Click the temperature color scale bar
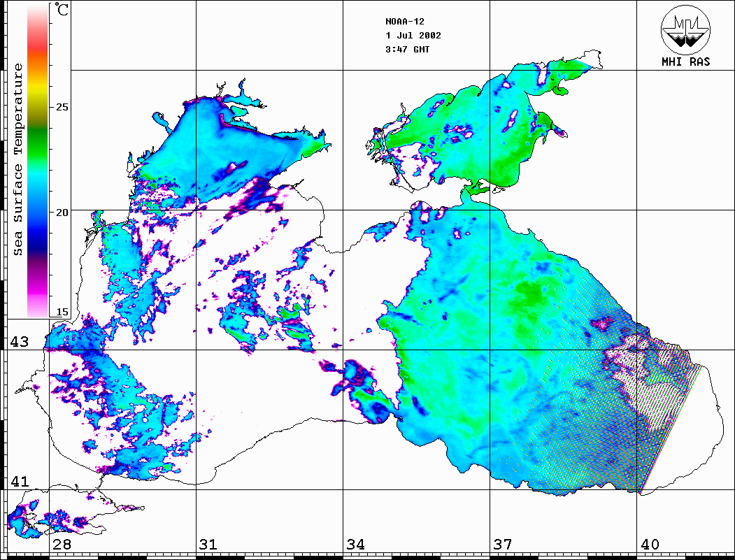This screenshot has width=735, height=560. 38,161
